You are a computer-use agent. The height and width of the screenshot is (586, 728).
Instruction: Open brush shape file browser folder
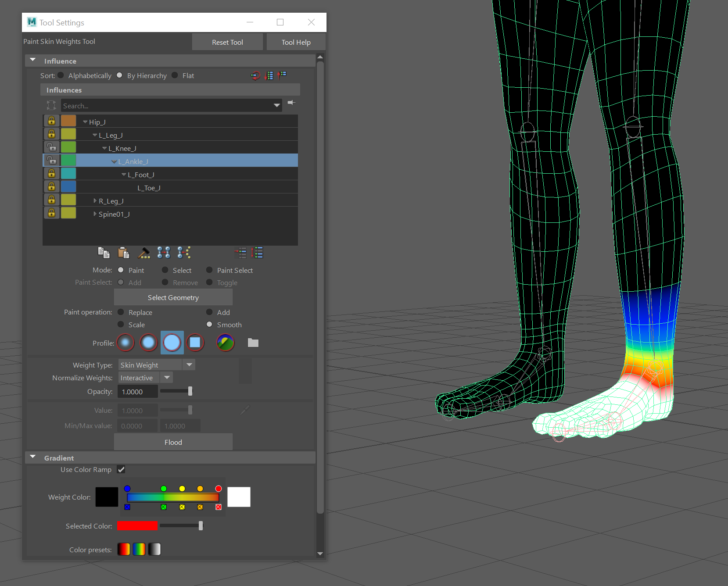pyautogui.click(x=253, y=343)
